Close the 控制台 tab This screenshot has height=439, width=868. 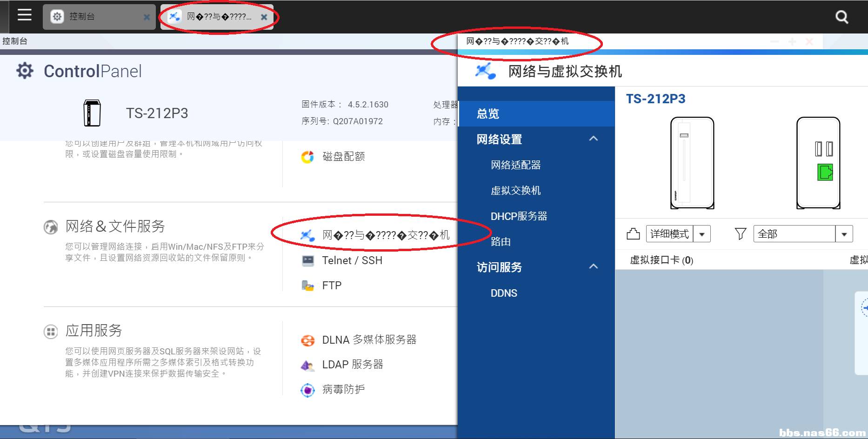click(x=147, y=17)
